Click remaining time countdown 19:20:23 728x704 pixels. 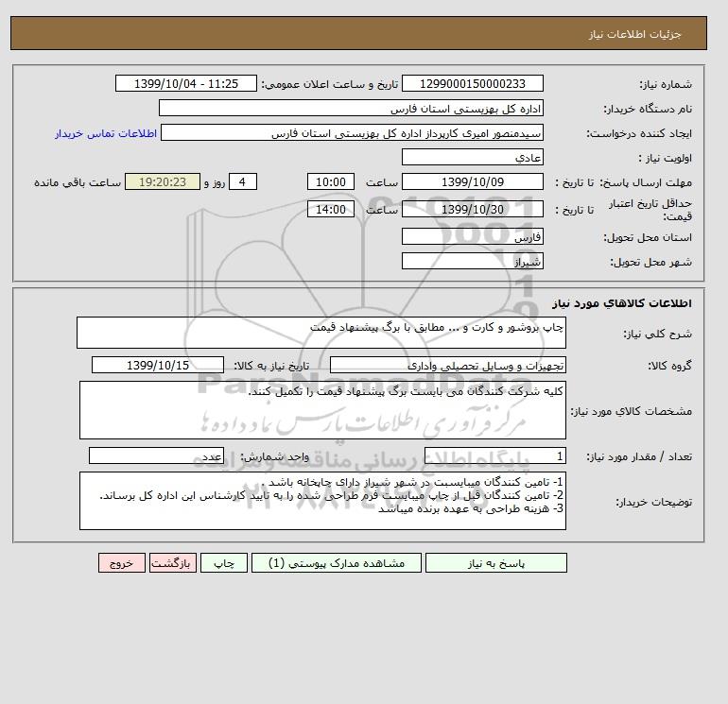[163, 182]
